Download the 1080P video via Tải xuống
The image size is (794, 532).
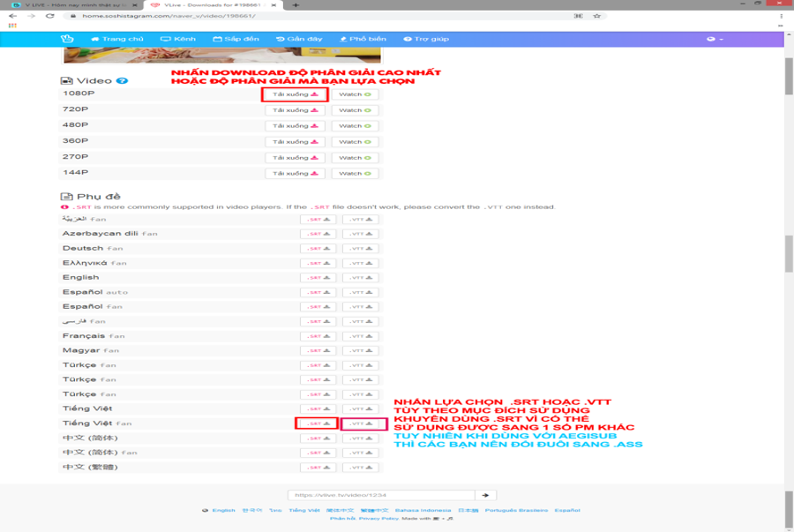pos(295,94)
